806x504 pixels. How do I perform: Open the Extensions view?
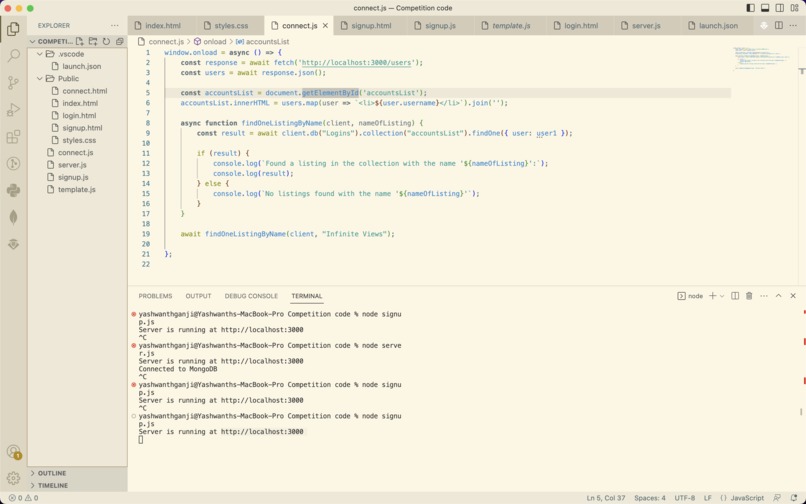point(13,137)
